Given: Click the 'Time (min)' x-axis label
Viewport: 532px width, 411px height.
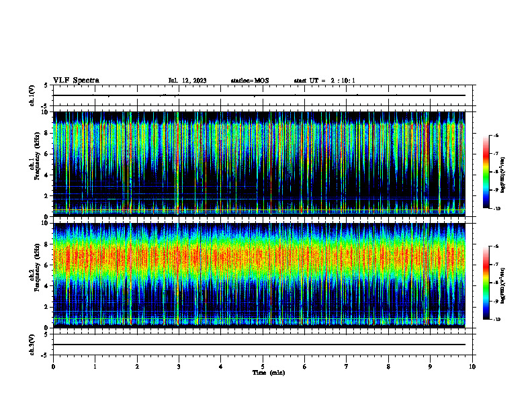Looking at the screenshot, I should [269, 373].
